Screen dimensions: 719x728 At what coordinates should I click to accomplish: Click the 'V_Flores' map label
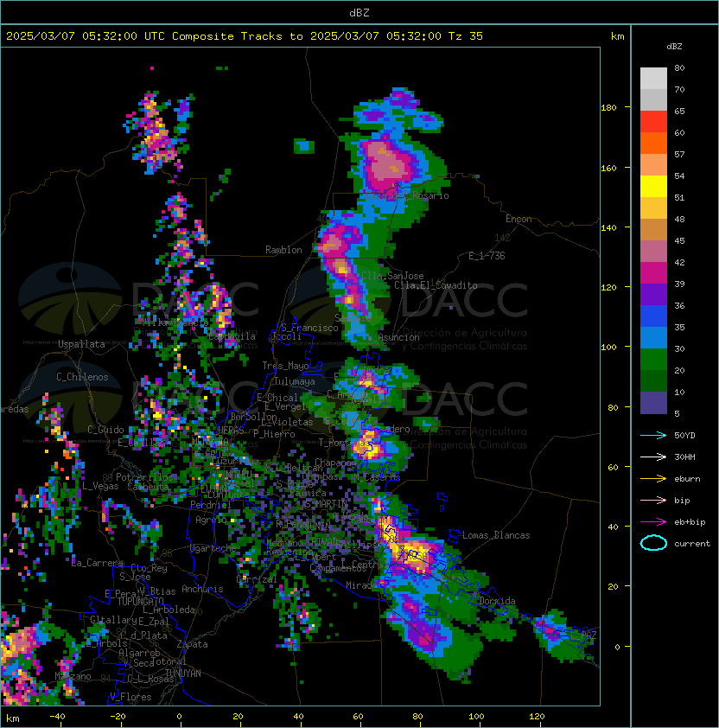[x=130, y=697]
